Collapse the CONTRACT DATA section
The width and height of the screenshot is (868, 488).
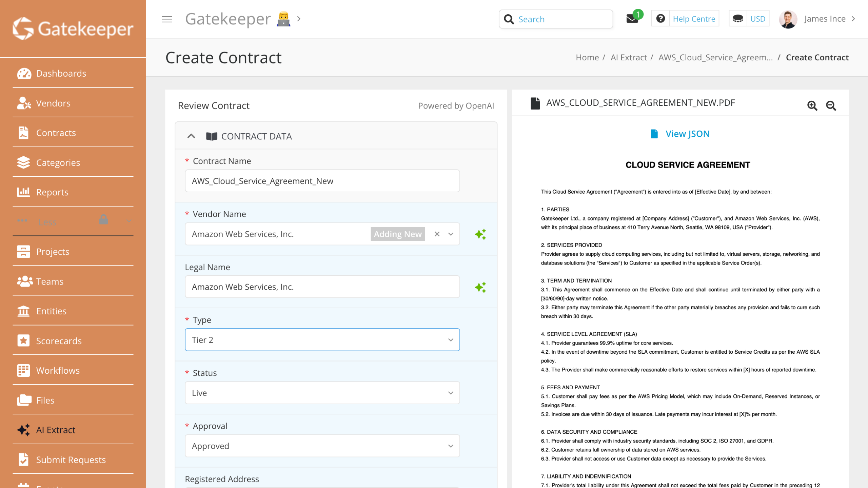(191, 136)
